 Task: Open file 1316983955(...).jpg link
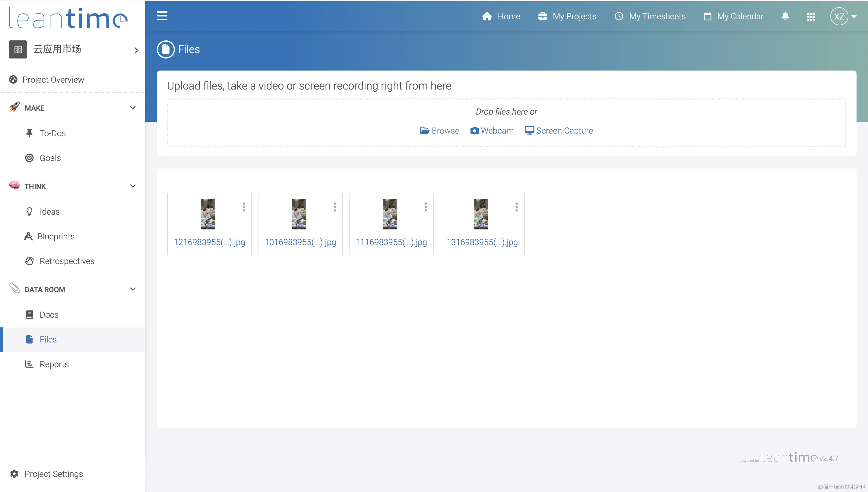482,242
